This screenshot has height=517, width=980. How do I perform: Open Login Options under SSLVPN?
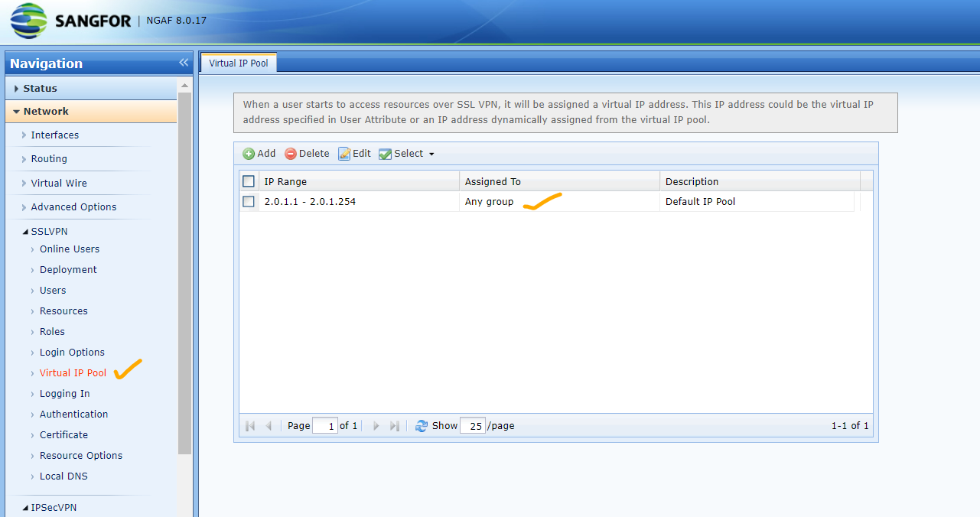(x=72, y=353)
